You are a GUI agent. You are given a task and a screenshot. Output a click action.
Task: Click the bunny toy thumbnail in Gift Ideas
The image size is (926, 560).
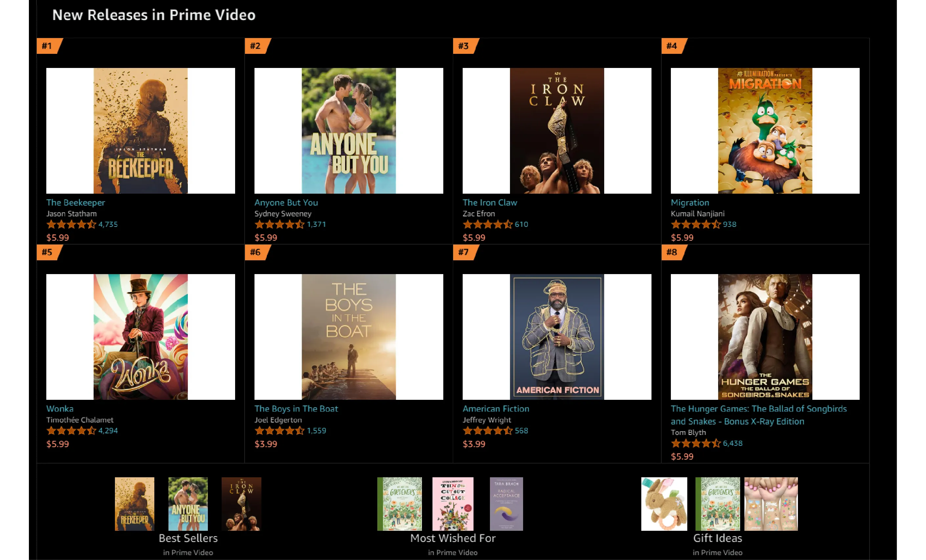(664, 504)
